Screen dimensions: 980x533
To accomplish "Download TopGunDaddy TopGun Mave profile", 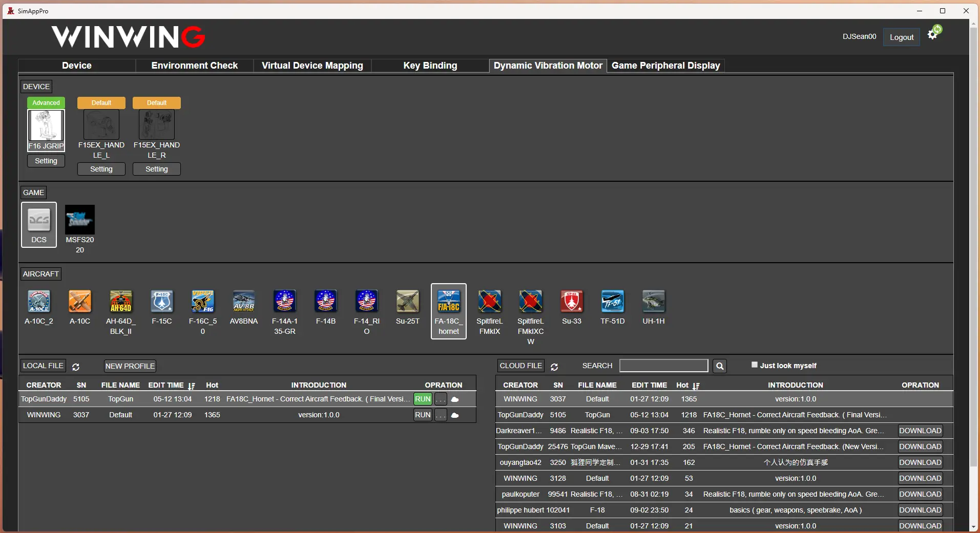I will [920, 447].
